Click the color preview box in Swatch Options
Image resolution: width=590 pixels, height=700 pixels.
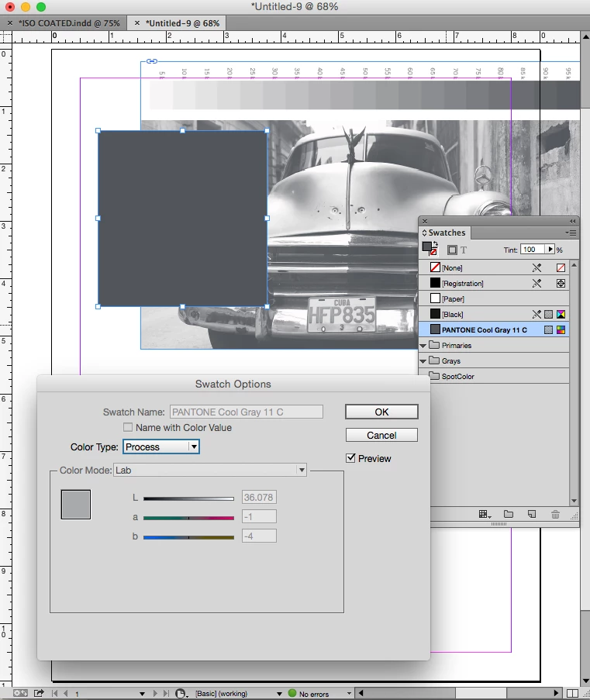click(x=75, y=505)
